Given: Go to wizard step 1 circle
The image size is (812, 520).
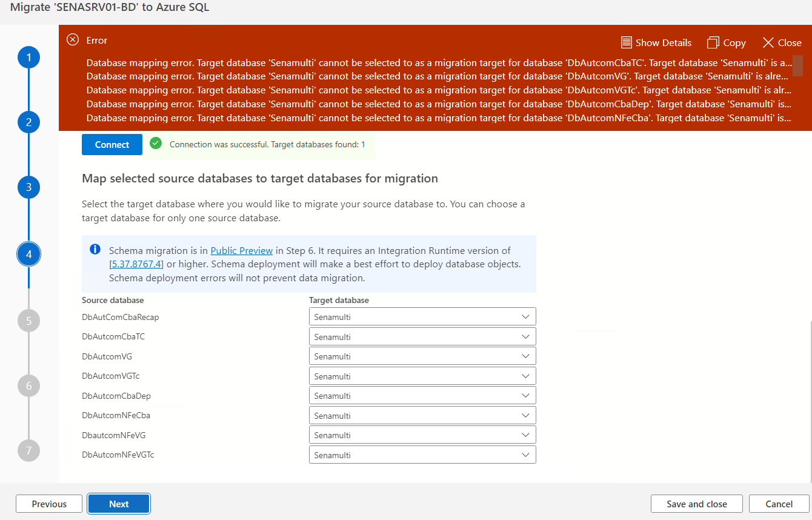Looking at the screenshot, I should coord(28,58).
